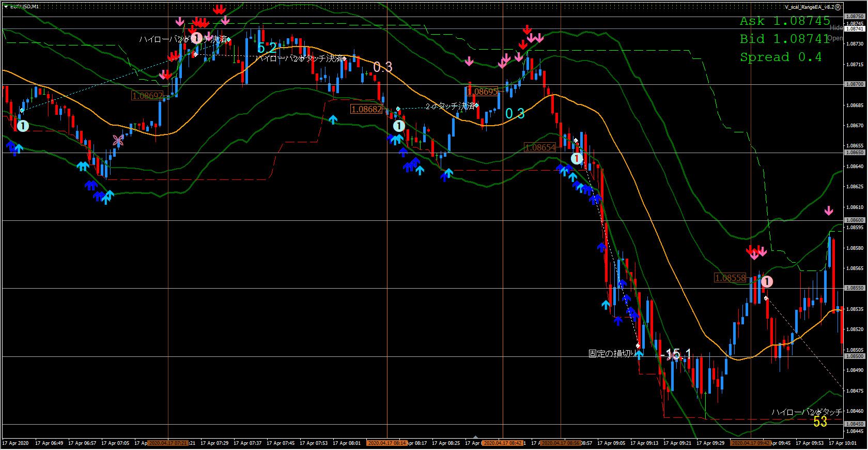
Task: Click the sad face EA status icon
Action: [838, 7]
